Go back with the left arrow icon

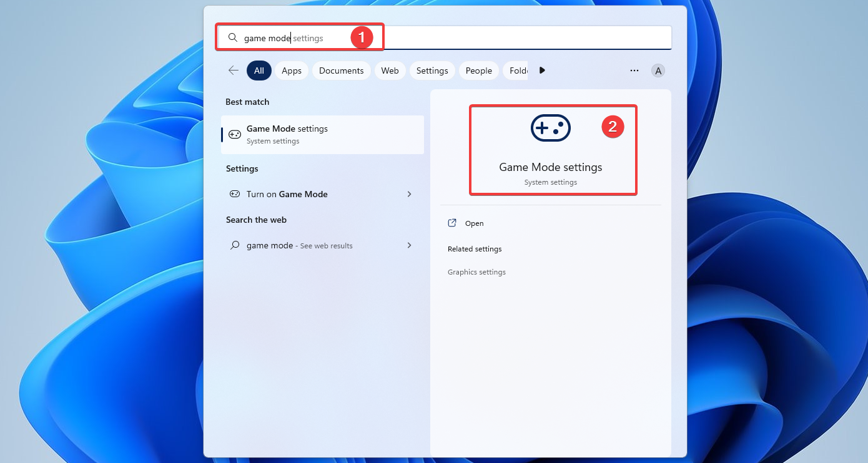pyautogui.click(x=234, y=71)
